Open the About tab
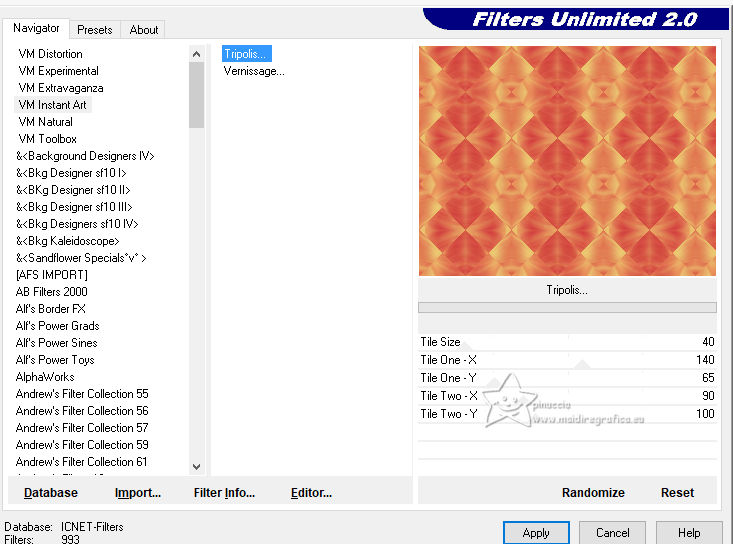 click(144, 30)
